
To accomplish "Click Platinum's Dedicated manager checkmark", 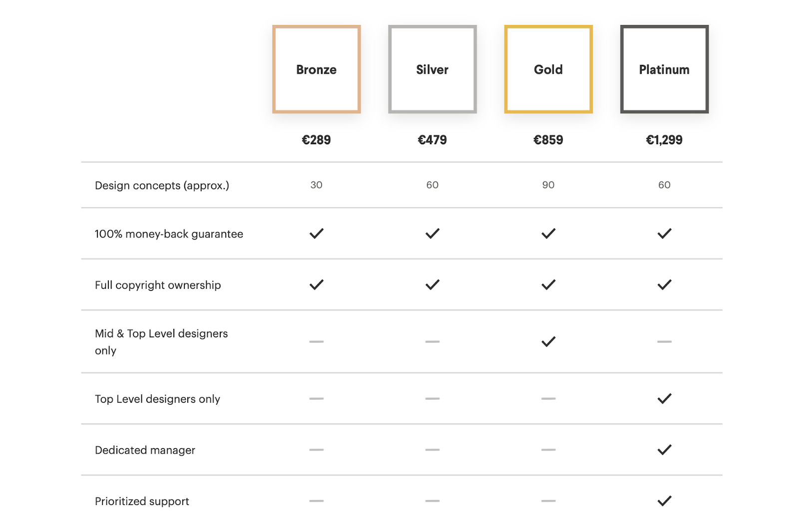I will tap(664, 450).
